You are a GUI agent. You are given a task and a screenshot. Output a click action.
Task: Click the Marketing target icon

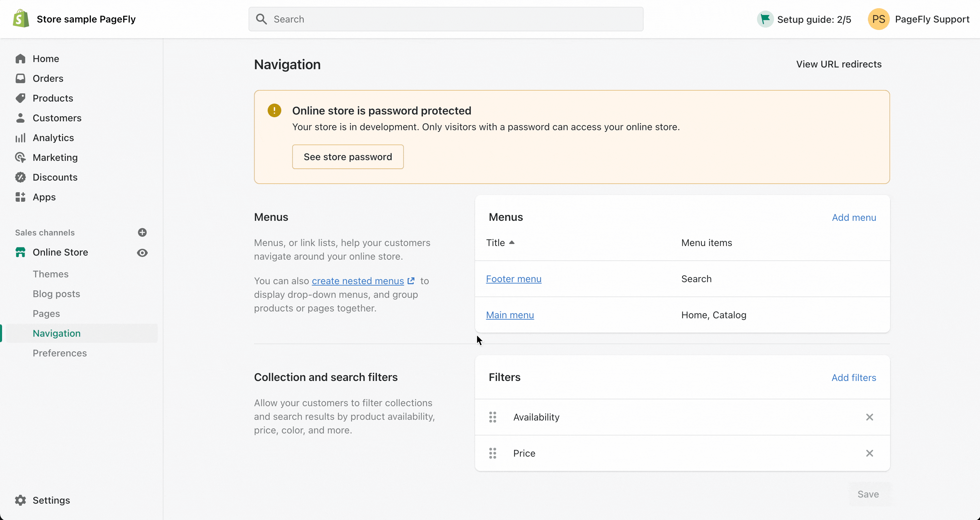[x=20, y=157]
